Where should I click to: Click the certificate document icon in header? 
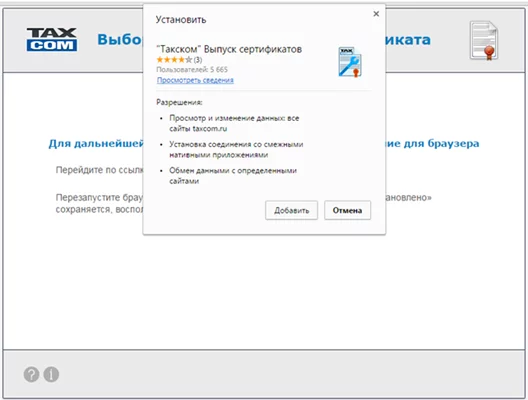click(x=484, y=40)
